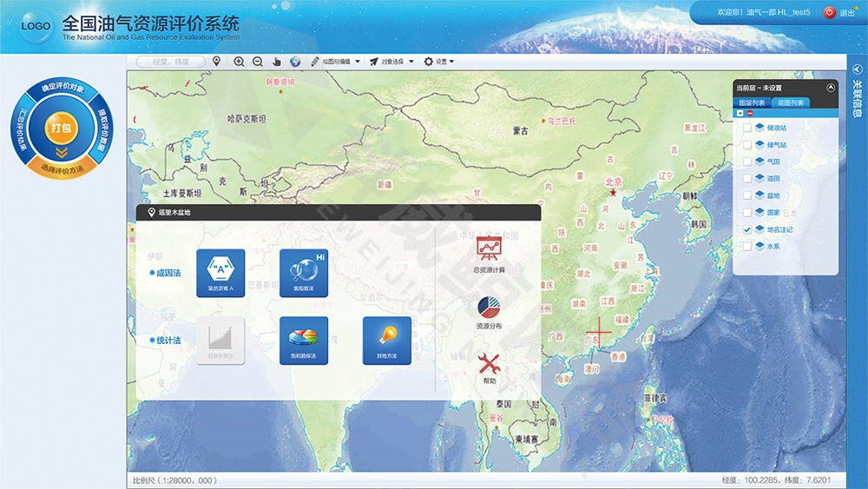Enable the 盆地 layer checkbox
The width and height of the screenshot is (868, 489).
[x=746, y=195]
